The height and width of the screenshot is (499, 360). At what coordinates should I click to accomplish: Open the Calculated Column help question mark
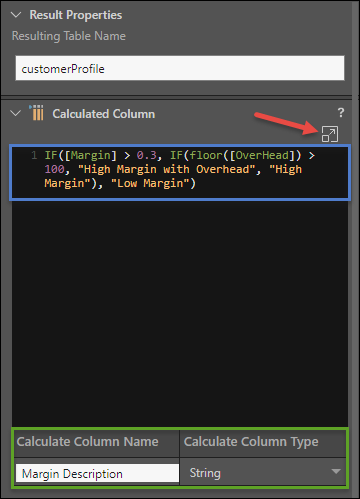pyautogui.click(x=340, y=113)
